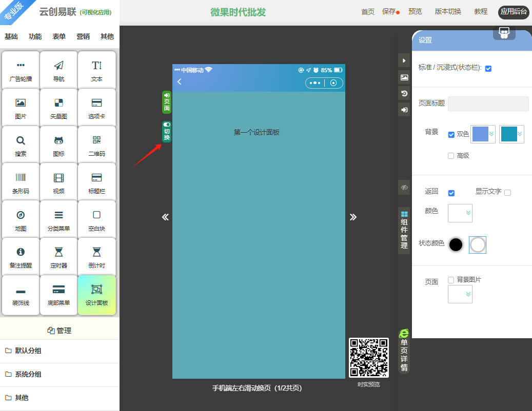Viewport: 532px width, 411px height.
Task: Open the 营销 marketing tab
Action: coord(83,37)
